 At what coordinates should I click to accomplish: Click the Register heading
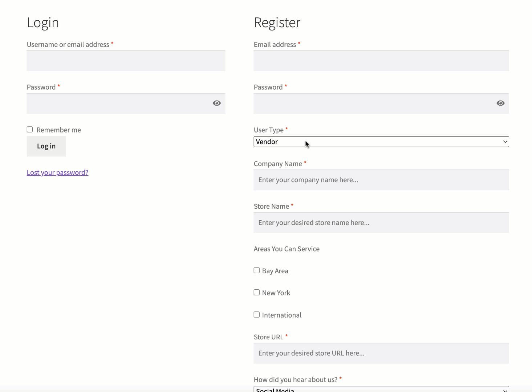[277, 23]
